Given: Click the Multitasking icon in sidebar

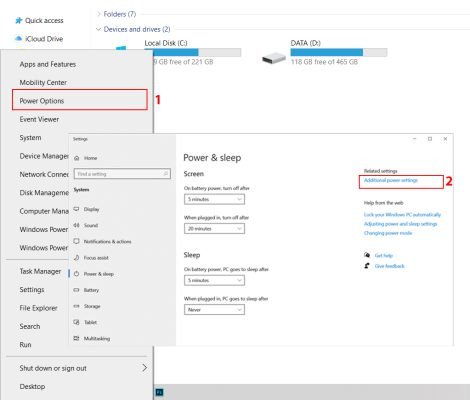Looking at the screenshot, I should [x=76, y=338].
